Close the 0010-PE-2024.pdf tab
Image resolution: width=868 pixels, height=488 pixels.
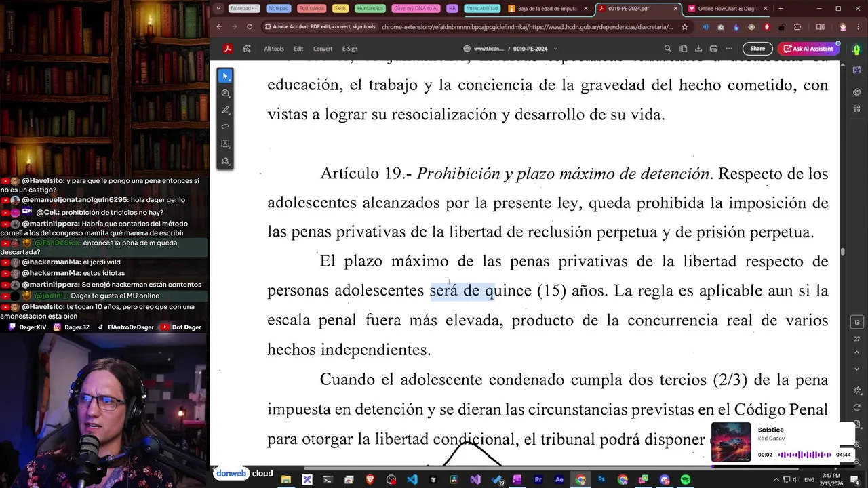675,9
